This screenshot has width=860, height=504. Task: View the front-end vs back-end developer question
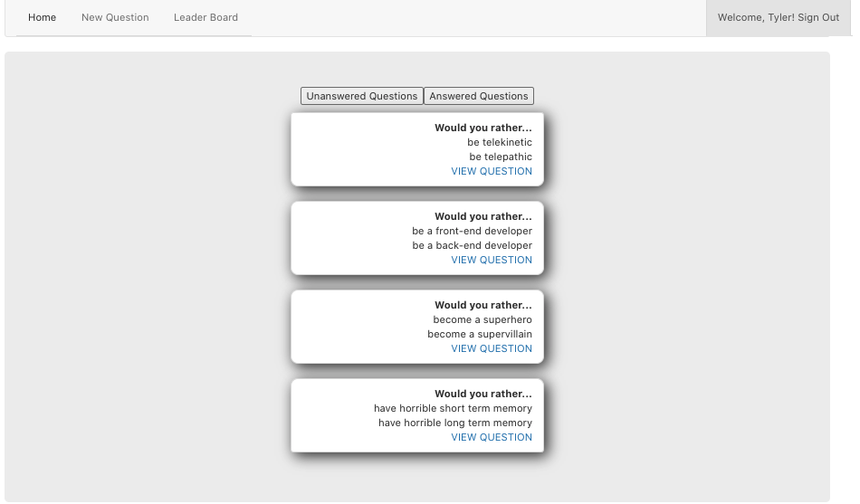pos(492,260)
